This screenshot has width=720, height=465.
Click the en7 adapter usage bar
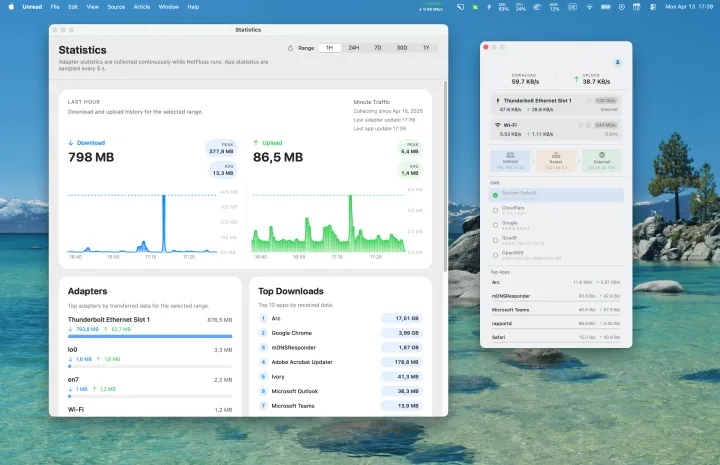(150, 396)
